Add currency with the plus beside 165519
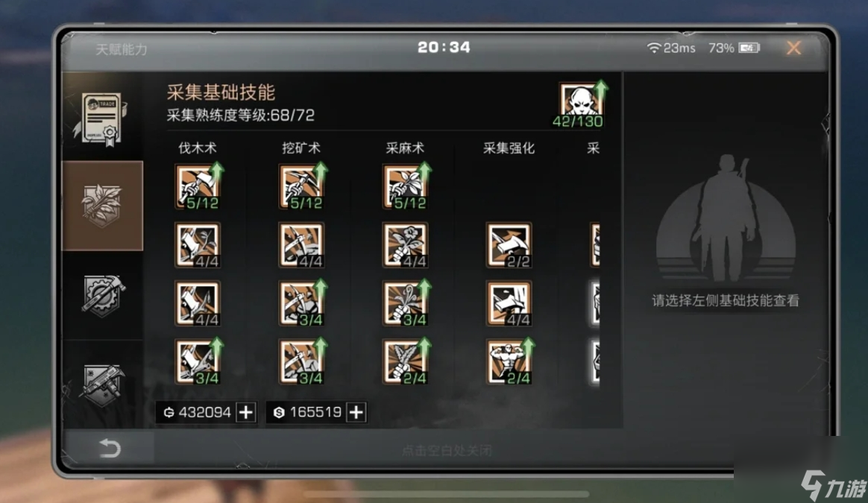Viewport: 868px width, 503px height. click(356, 412)
